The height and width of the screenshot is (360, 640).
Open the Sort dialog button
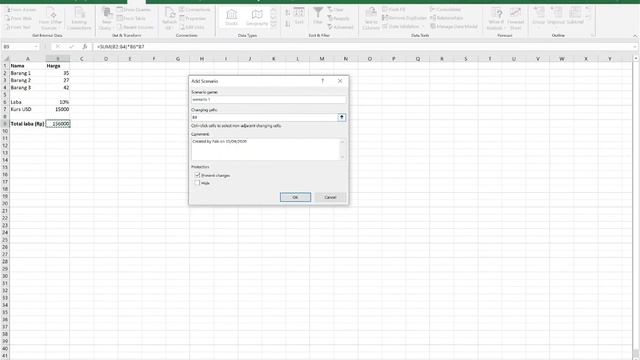299,16
